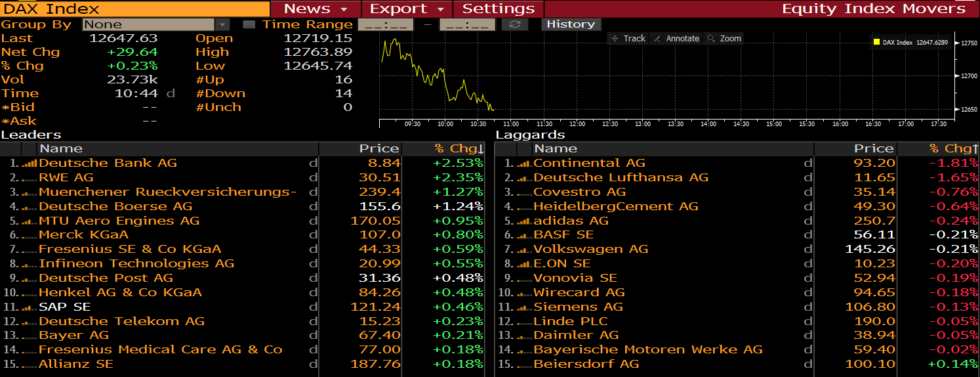Select Merck KGaA row
980x377 pixels.
[x=243, y=234]
